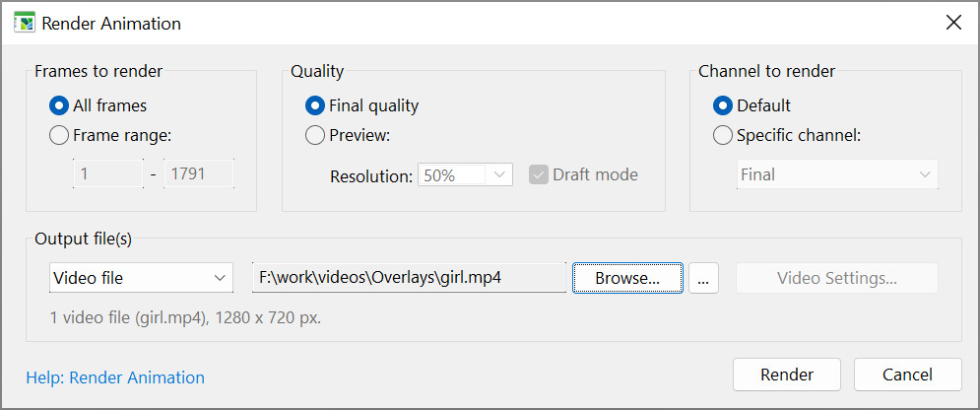Choose the Specific channel option
The height and width of the screenshot is (410, 980).
click(x=723, y=136)
